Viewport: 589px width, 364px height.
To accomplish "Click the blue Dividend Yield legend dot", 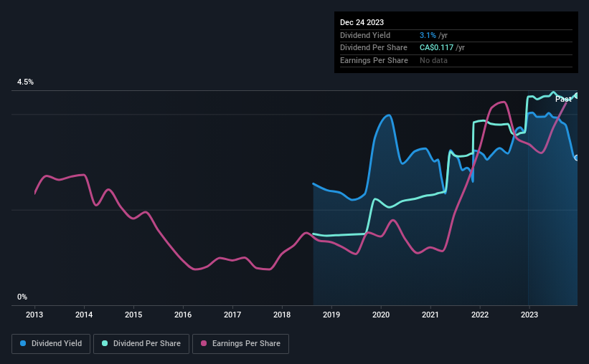I will (x=23, y=343).
